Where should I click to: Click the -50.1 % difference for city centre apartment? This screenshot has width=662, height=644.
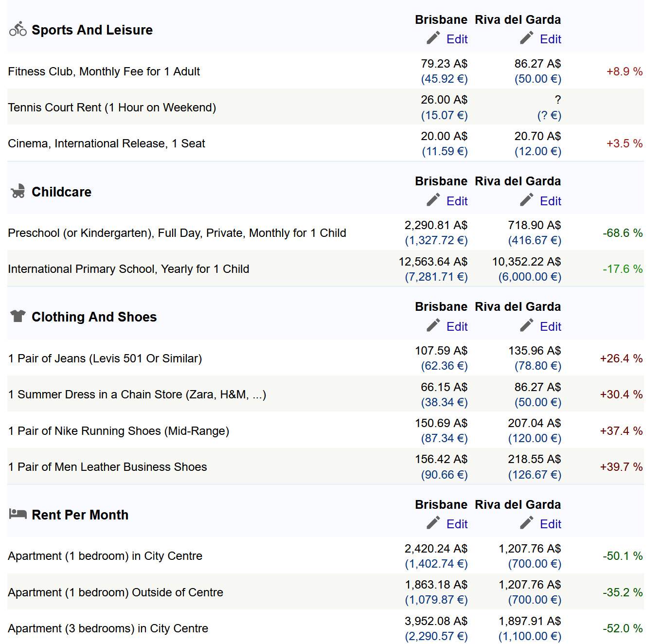click(623, 556)
